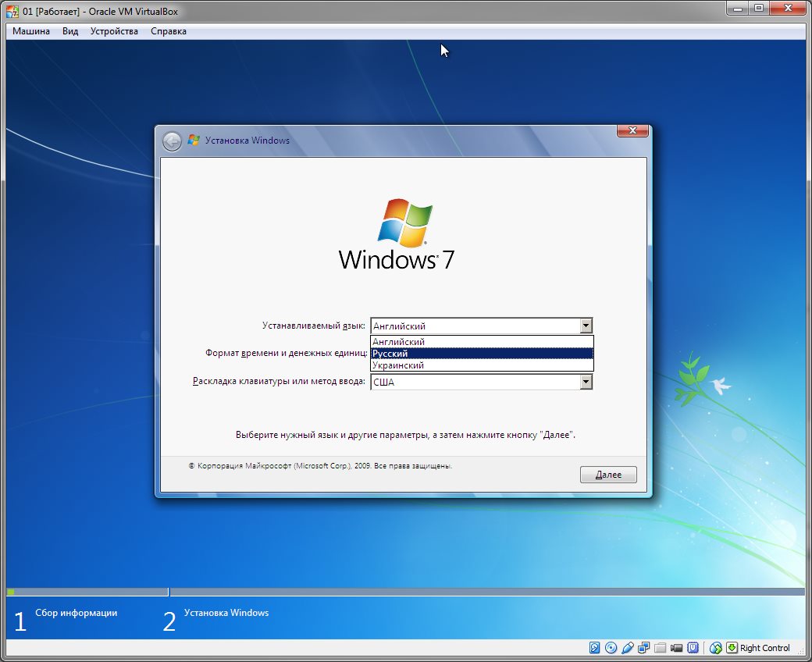Open the Устройства menu
Image resolution: width=812 pixels, height=662 pixels.
(x=114, y=31)
